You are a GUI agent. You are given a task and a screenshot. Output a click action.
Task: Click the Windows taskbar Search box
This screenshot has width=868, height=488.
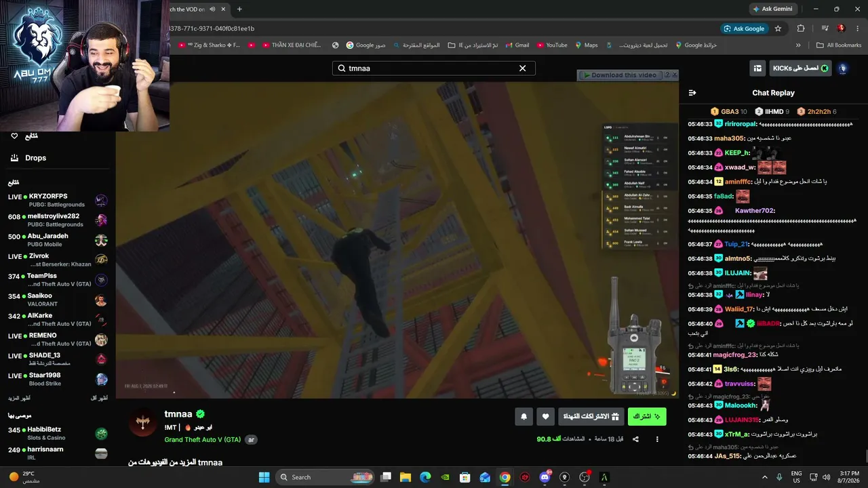pyautogui.click(x=325, y=477)
